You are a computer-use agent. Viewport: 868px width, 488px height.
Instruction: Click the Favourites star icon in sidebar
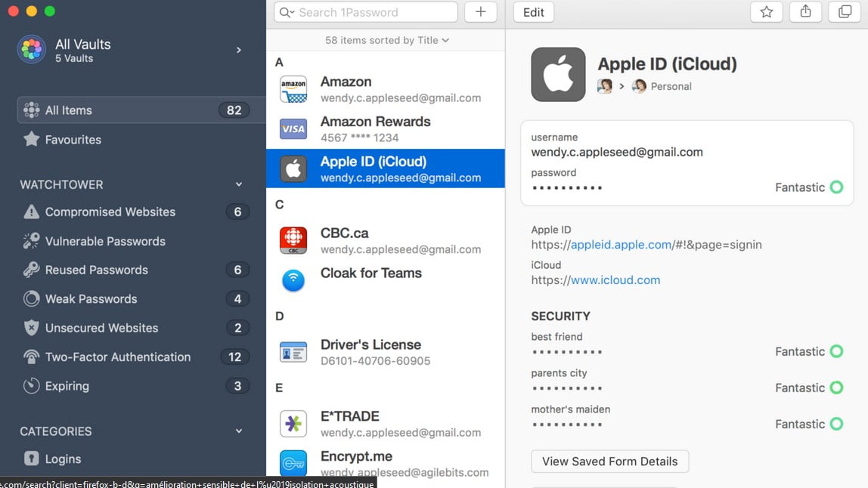tap(32, 139)
